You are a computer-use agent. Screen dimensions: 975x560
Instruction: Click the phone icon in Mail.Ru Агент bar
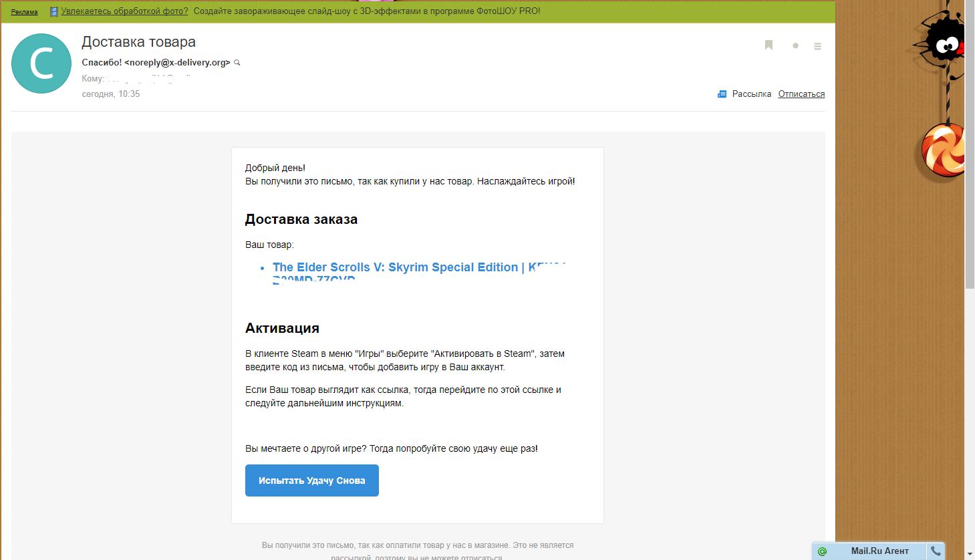pyautogui.click(x=936, y=551)
